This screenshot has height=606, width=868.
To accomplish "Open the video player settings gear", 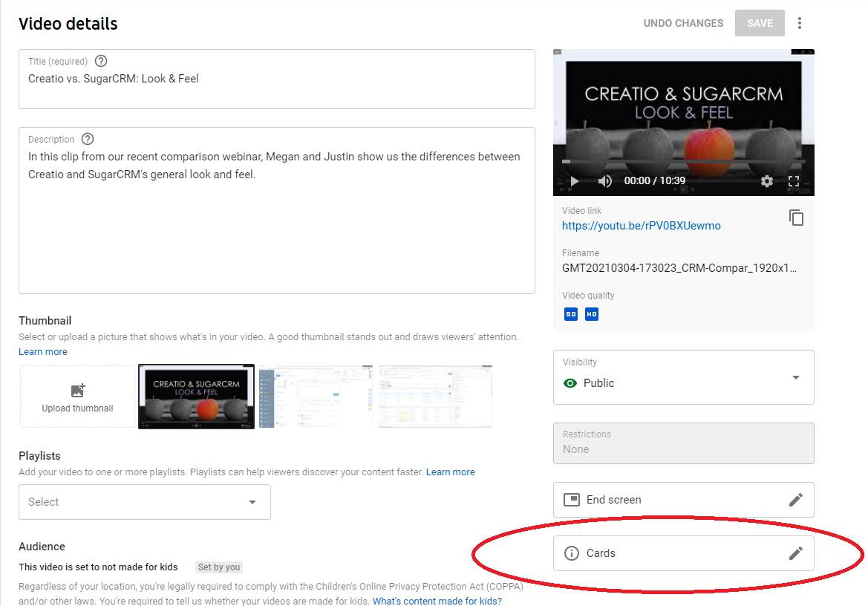I will tap(767, 180).
